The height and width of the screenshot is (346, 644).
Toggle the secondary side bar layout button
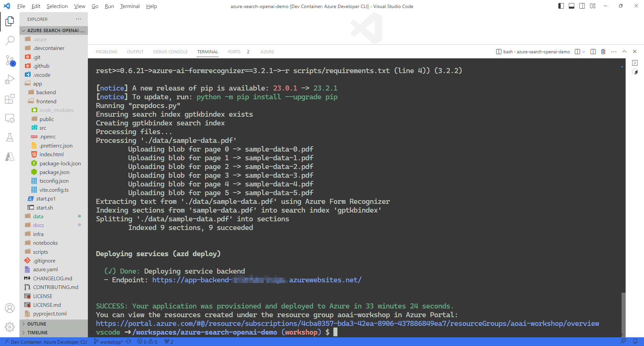pos(582,6)
